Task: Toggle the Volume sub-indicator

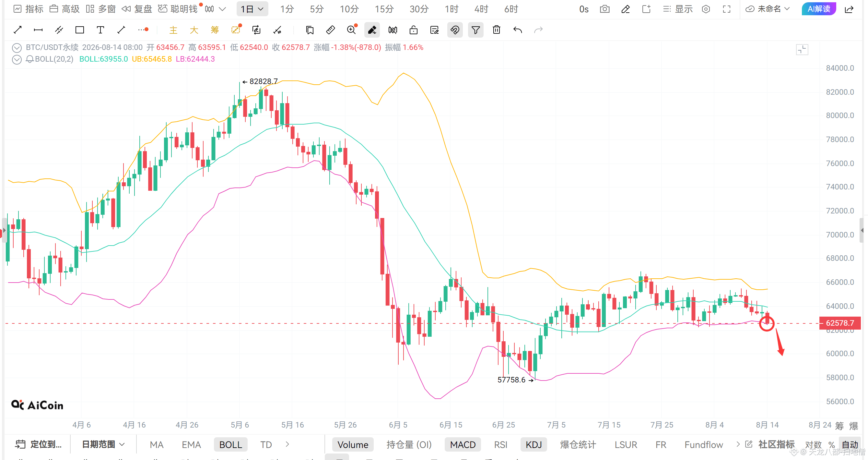Action: pyautogui.click(x=353, y=444)
